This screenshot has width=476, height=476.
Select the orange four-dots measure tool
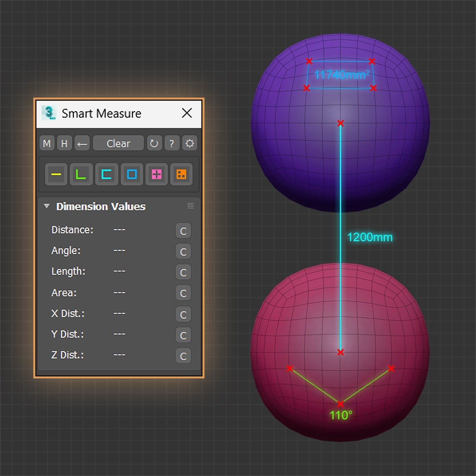tap(181, 174)
